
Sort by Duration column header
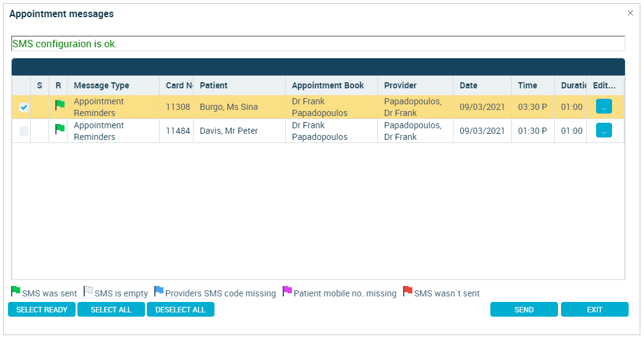(x=571, y=85)
